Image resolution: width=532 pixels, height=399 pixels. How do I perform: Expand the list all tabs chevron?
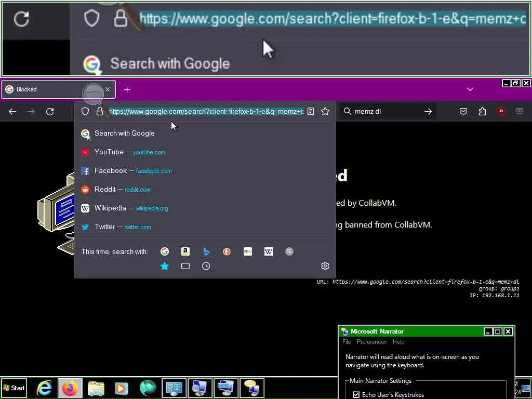[470, 89]
